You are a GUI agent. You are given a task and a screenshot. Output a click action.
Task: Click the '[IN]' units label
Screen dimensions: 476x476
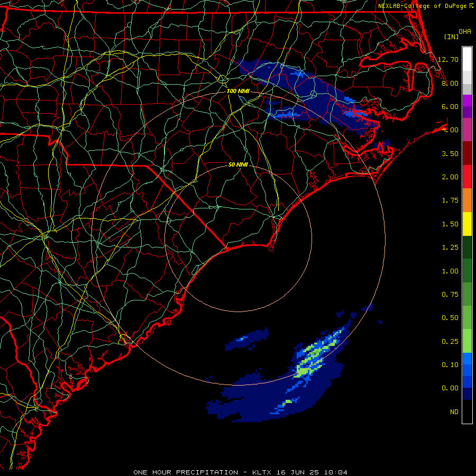(x=451, y=36)
